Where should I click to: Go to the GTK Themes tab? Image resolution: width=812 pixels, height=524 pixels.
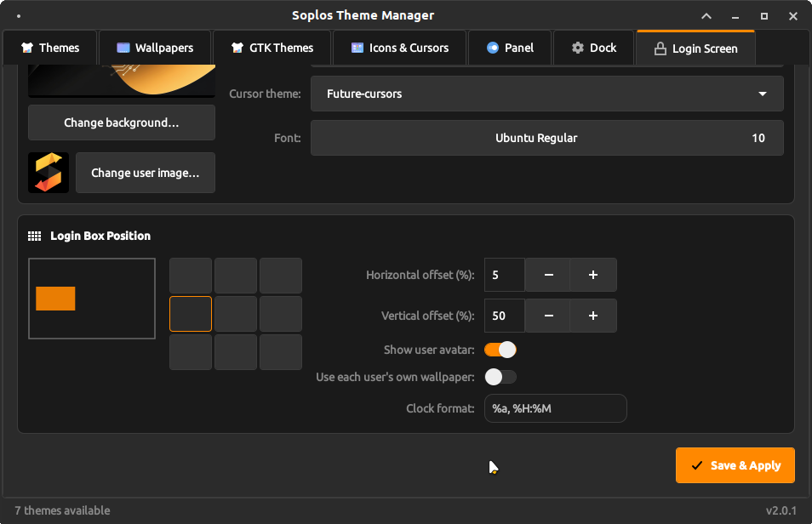pyautogui.click(x=272, y=48)
